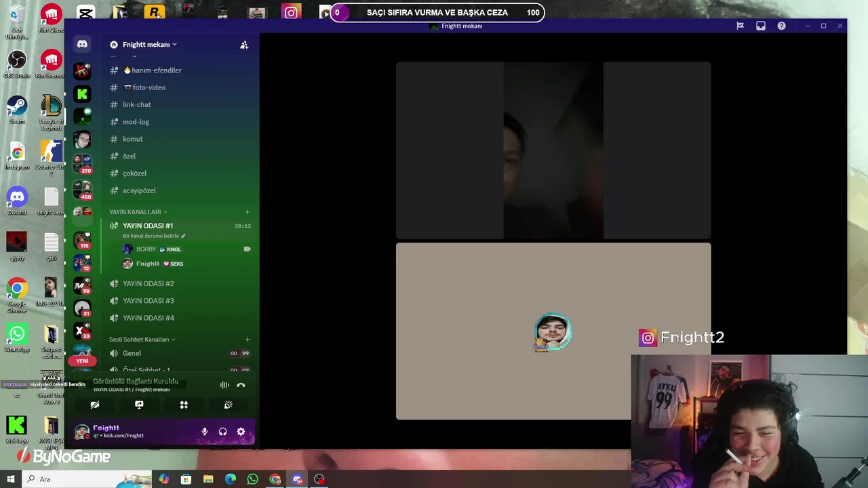Image resolution: width=868 pixels, height=488 pixels.
Task: Open Grand Theft Auto V shortcut
Action: 51,388
